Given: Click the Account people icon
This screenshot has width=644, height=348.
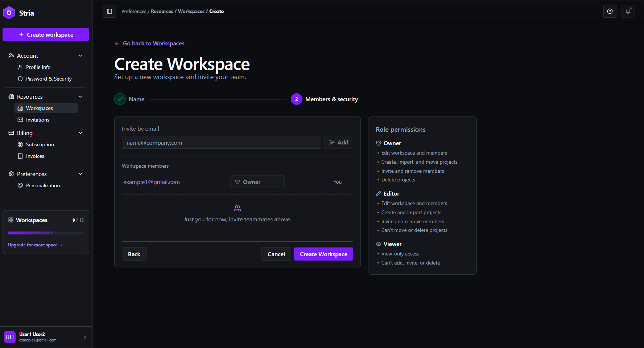Looking at the screenshot, I should click(x=11, y=56).
